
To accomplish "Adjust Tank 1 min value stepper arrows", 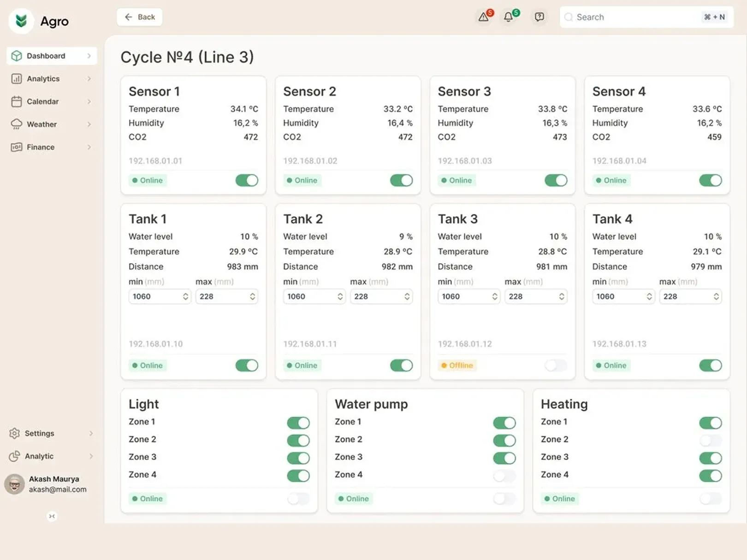I will coord(185,296).
